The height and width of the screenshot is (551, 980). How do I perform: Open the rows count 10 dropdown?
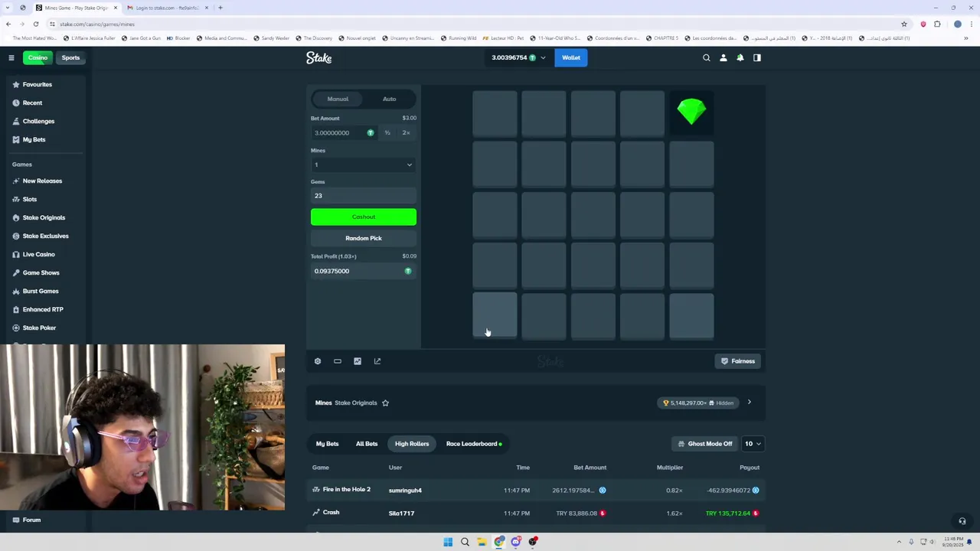[x=753, y=444]
